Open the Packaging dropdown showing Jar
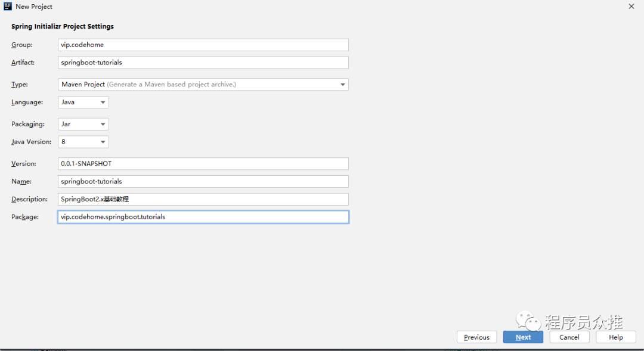 point(83,124)
